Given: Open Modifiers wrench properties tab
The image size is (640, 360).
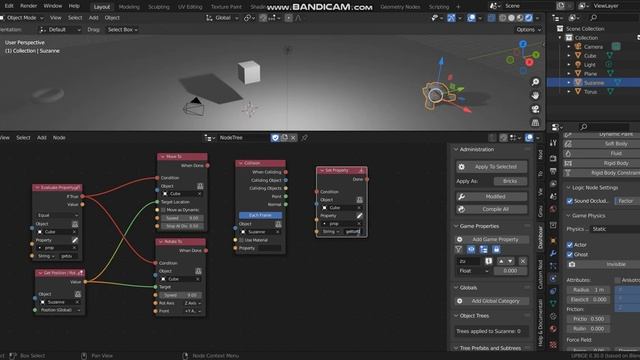Looking at the screenshot, I should [553, 253].
